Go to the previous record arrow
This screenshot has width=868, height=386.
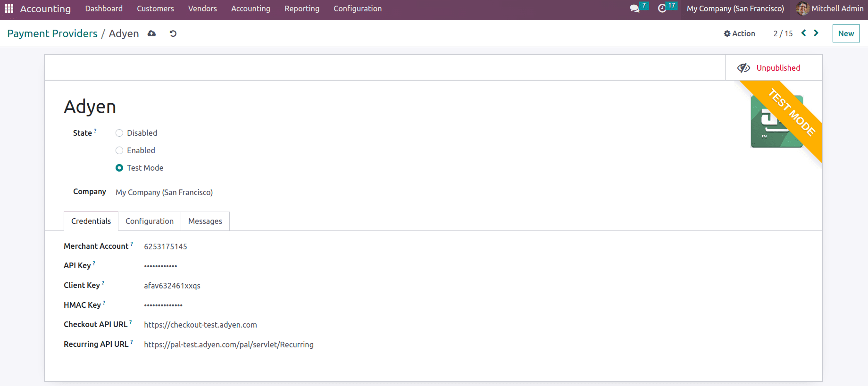[804, 33]
